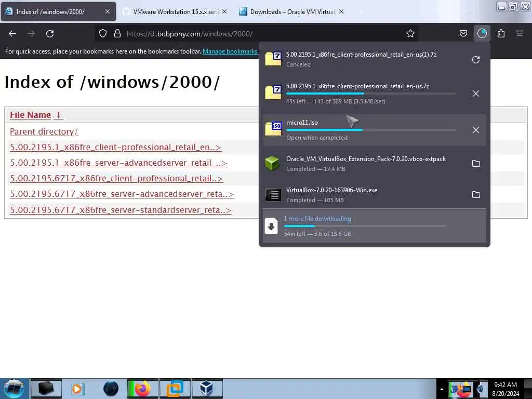
Task: Click the VirtualBox installer exe icon
Action: coord(273,195)
